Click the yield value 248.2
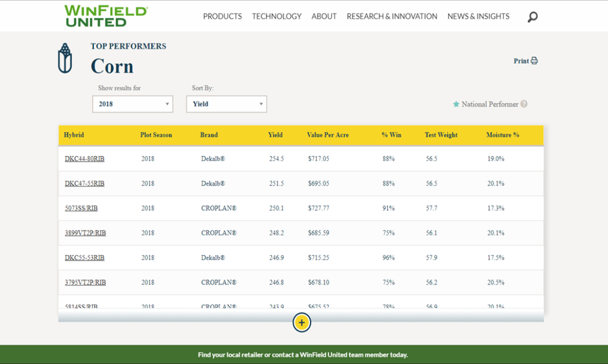The height and width of the screenshot is (364, 608). pos(276,233)
